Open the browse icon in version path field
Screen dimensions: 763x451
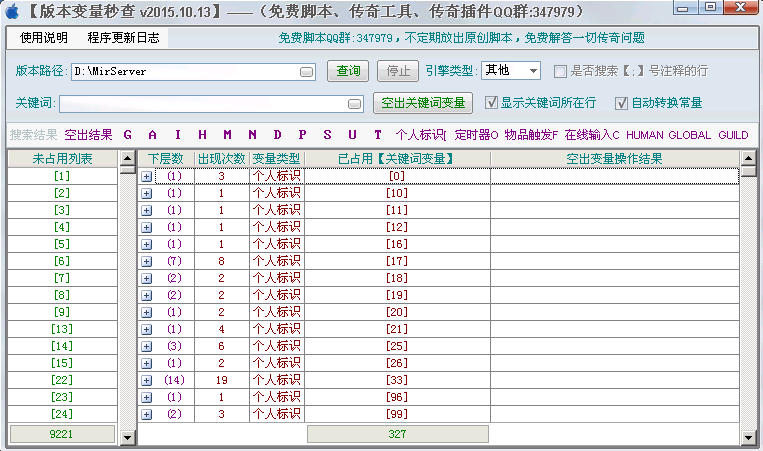click(x=306, y=72)
